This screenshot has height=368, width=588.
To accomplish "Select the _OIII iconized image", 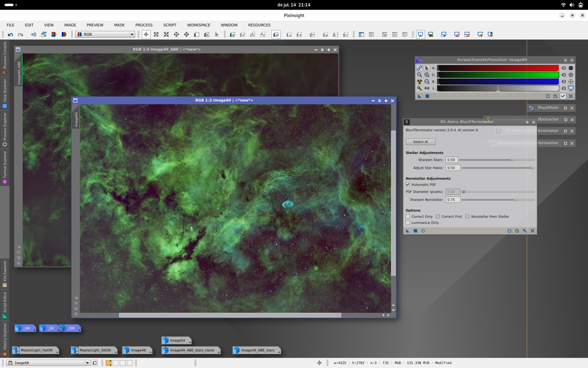I will [x=70, y=328].
